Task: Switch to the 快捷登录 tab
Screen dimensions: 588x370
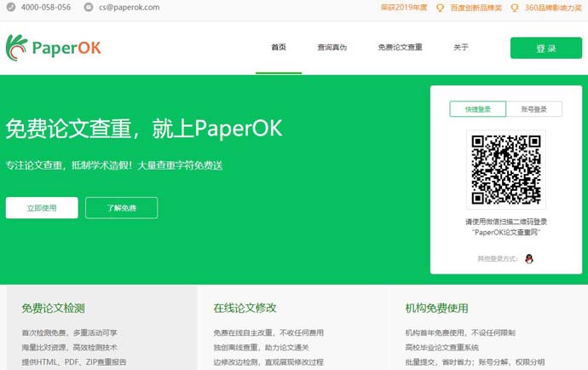Action: point(478,109)
